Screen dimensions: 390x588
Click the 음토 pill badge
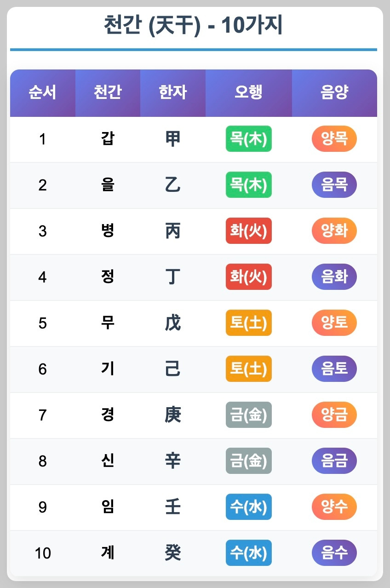(334, 369)
